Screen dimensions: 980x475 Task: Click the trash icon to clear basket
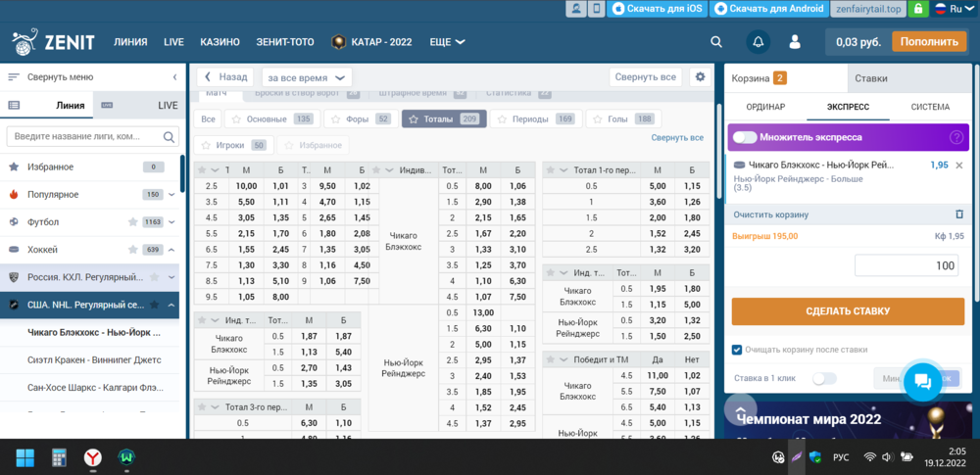tap(959, 214)
